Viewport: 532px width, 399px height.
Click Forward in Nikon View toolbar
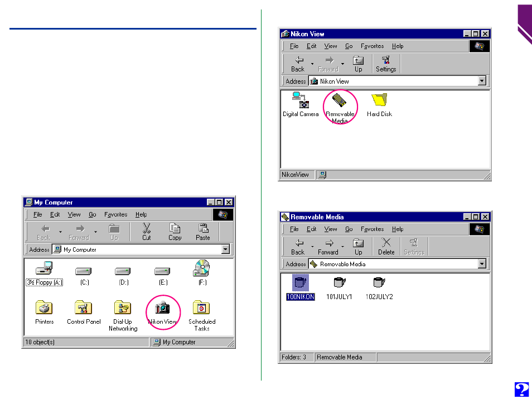point(328,64)
